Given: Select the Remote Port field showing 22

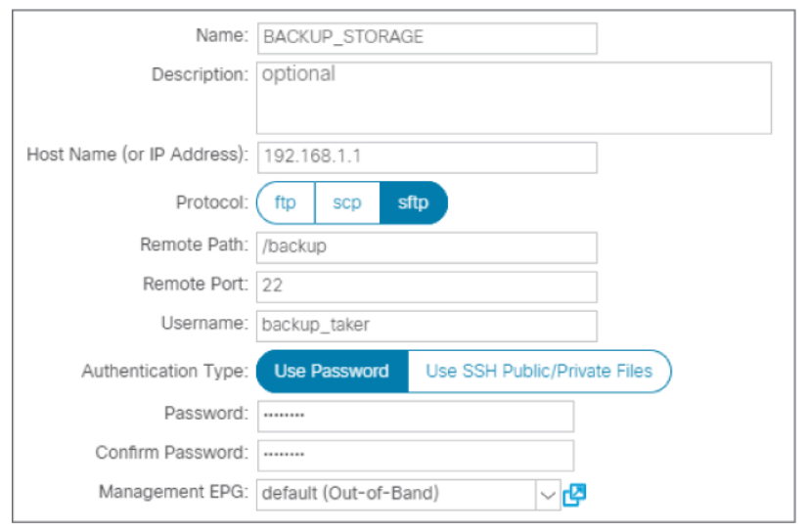Looking at the screenshot, I should (x=426, y=287).
